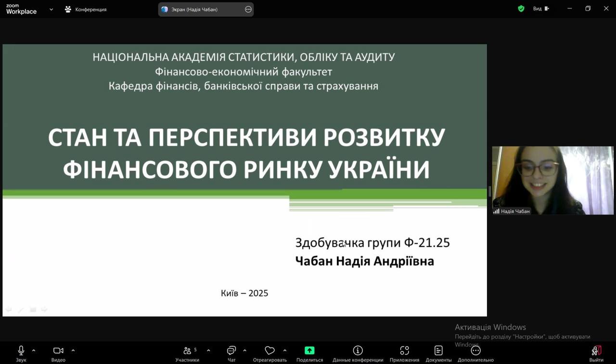Expand audio options arrow next to Звук
Viewport: 616px width, 364px height.
click(x=34, y=350)
